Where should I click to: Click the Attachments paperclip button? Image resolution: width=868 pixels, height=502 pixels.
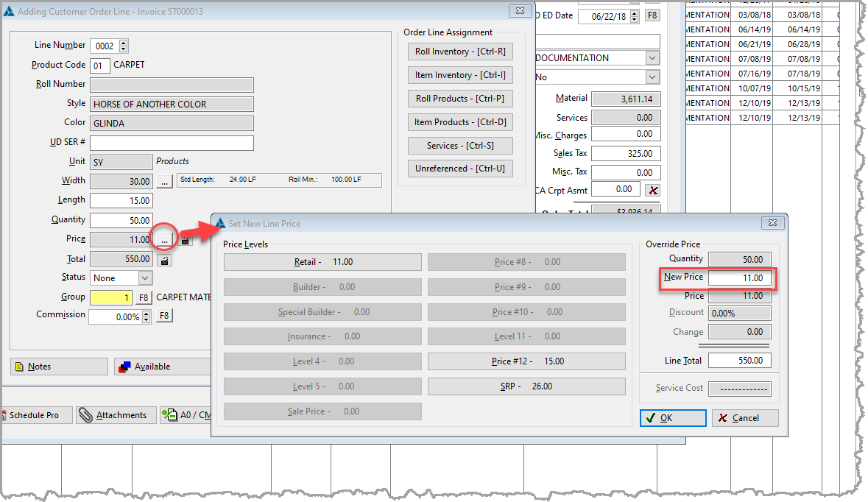(x=115, y=415)
